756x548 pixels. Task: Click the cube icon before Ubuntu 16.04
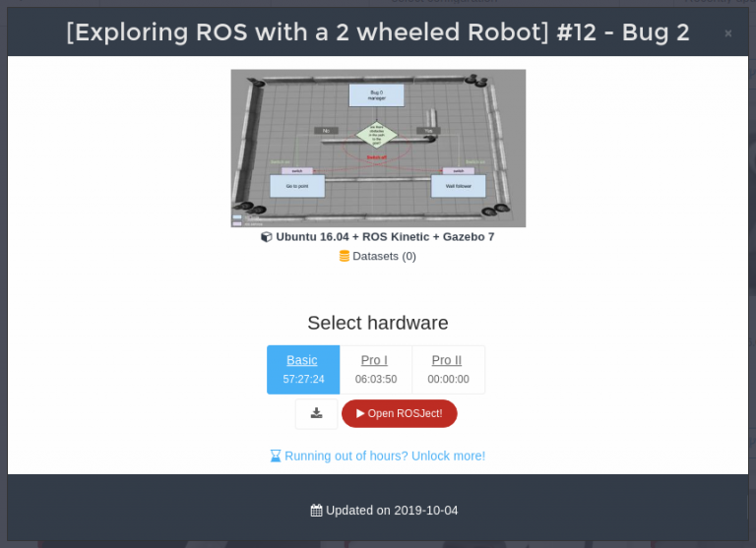[x=266, y=237]
